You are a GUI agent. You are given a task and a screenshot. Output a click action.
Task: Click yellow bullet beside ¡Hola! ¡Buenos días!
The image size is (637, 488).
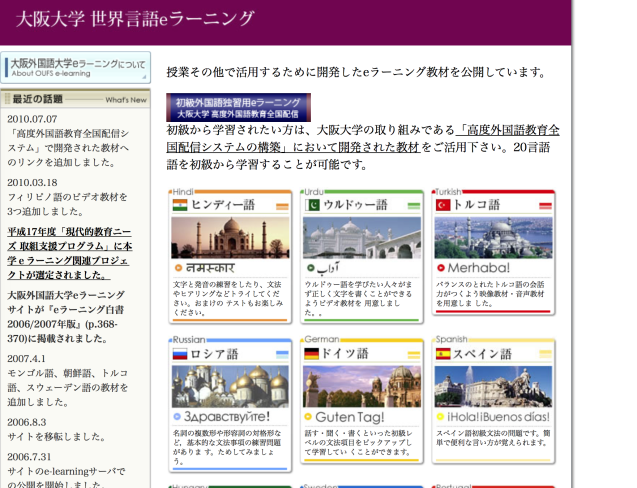pos(440,416)
